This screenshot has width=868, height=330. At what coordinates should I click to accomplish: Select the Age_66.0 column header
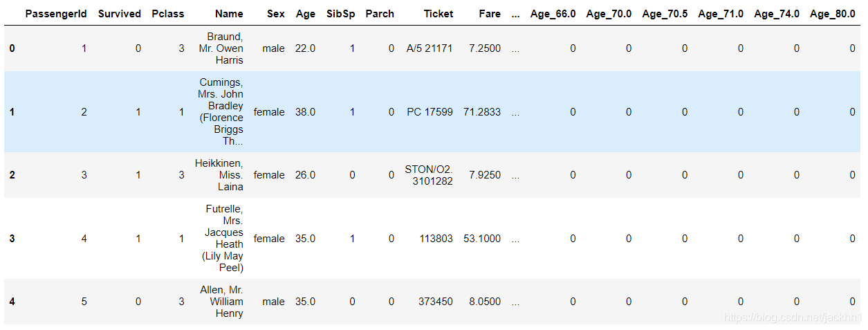(x=553, y=14)
